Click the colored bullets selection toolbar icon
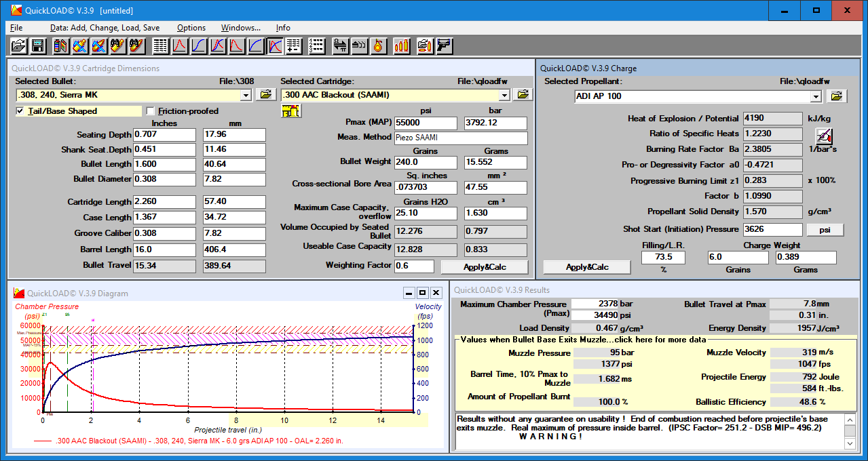Screen dimensions: 868x461 61,46
